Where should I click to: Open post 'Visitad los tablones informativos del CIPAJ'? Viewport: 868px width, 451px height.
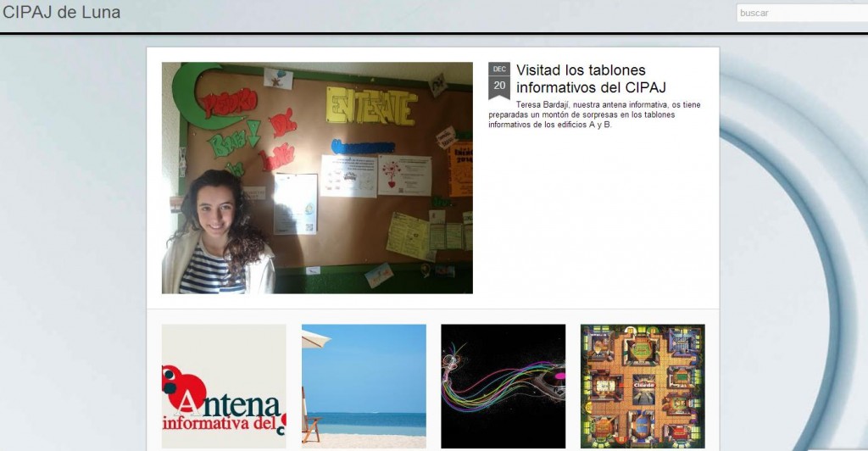pos(592,78)
